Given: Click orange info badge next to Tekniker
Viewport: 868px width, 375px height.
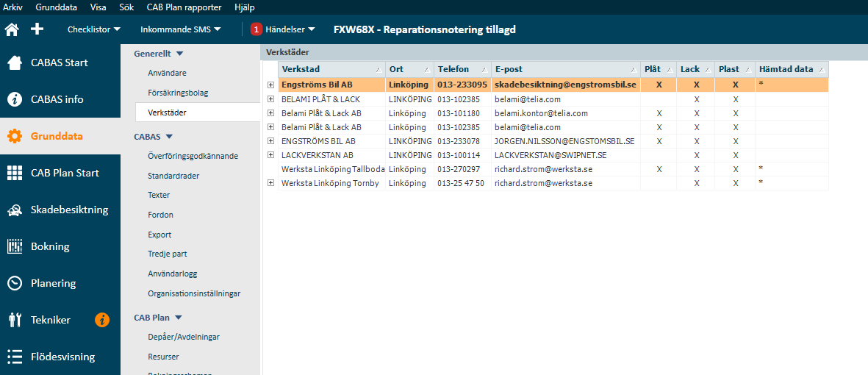Looking at the screenshot, I should click(102, 320).
